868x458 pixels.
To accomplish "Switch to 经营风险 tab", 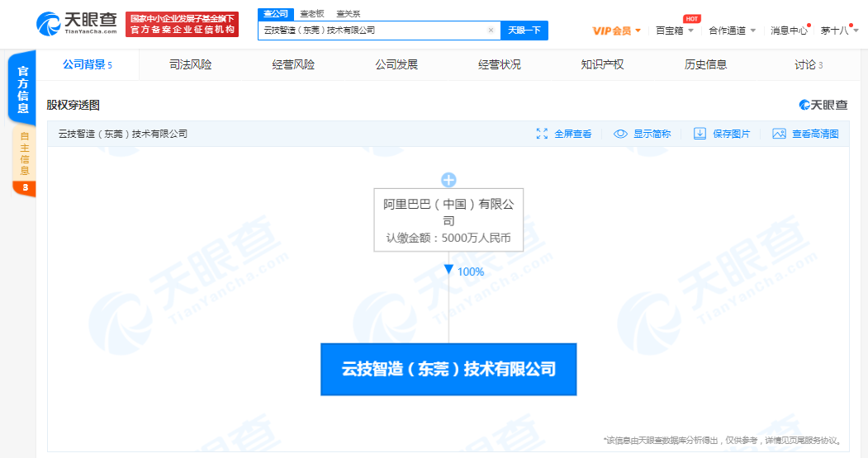I will coord(293,64).
